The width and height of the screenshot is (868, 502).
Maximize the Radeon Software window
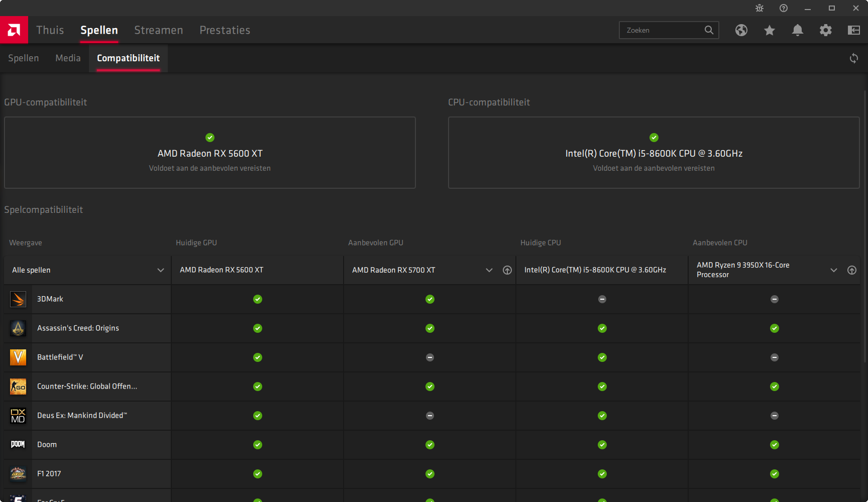pos(832,8)
